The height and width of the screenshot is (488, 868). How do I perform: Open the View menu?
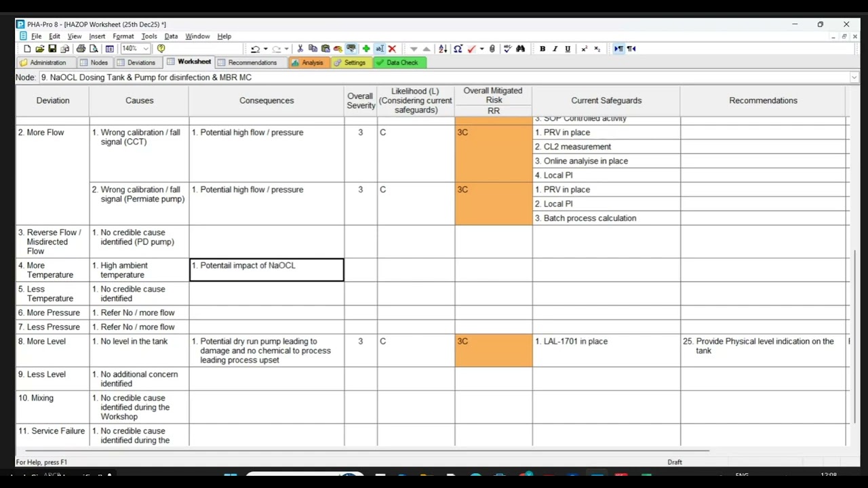pyautogui.click(x=75, y=37)
